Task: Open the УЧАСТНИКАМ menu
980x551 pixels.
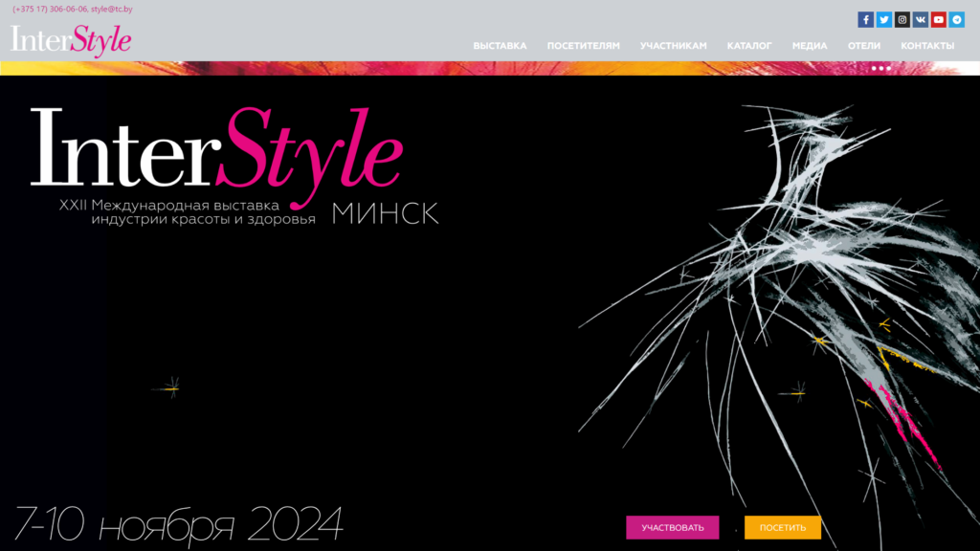Action: pyautogui.click(x=673, y=46)
